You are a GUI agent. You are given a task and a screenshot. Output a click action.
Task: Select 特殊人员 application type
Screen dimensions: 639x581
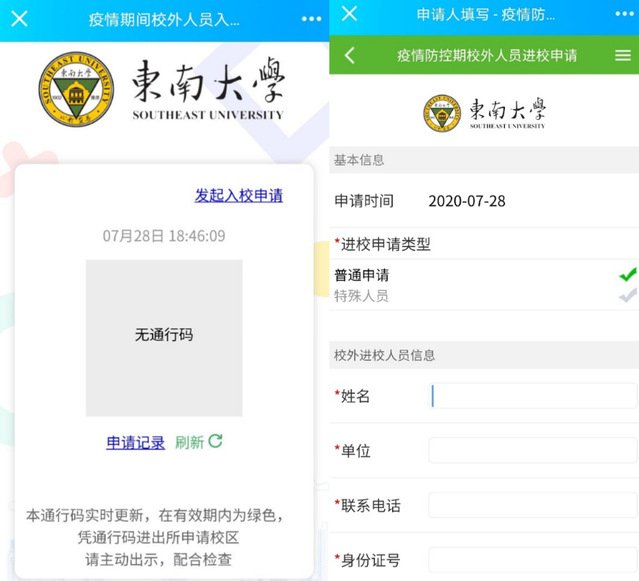pyautogui.click(x=361, y=296)
